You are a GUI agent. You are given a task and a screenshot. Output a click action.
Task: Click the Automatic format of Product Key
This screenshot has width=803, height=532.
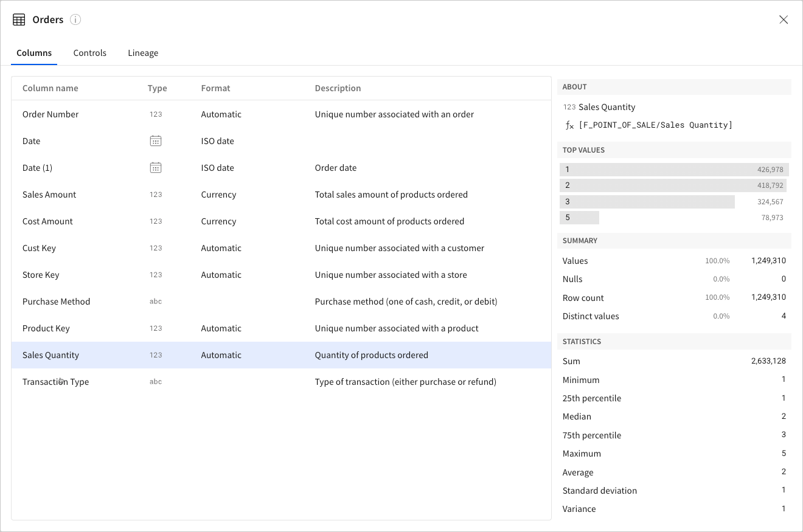pyautogui.click(x=221, y=328)
